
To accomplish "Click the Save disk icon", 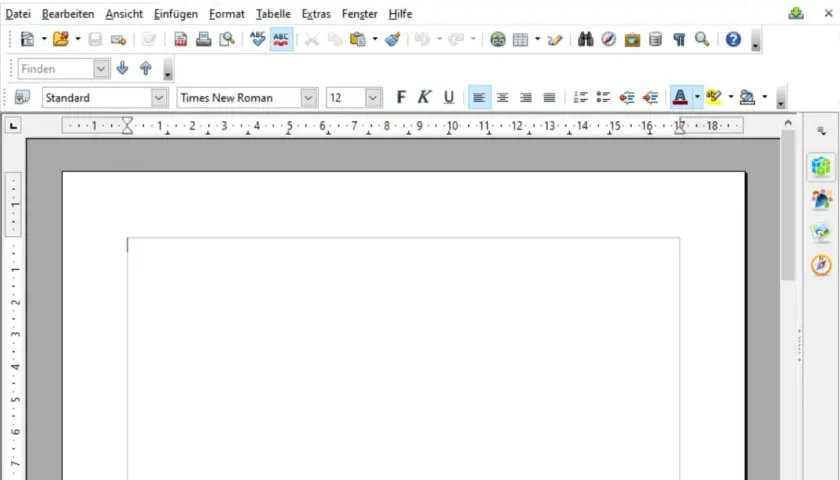I will [95, 39].
